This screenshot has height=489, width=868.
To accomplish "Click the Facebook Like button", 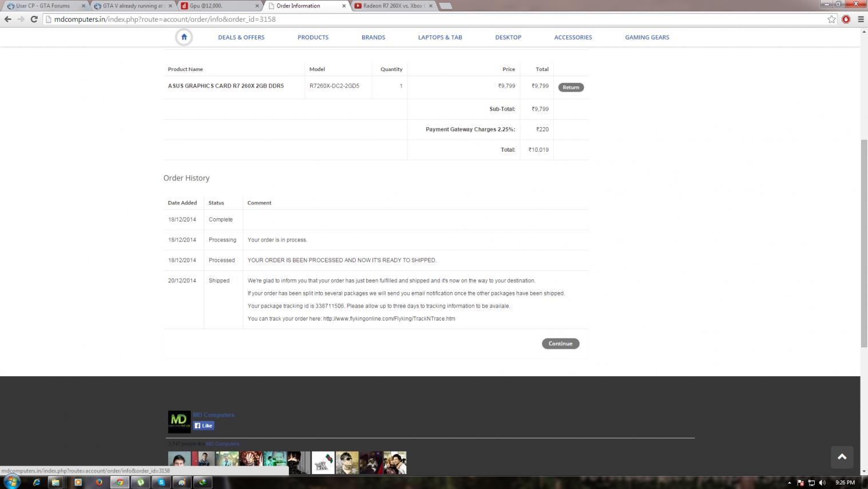I will [203, 425].
